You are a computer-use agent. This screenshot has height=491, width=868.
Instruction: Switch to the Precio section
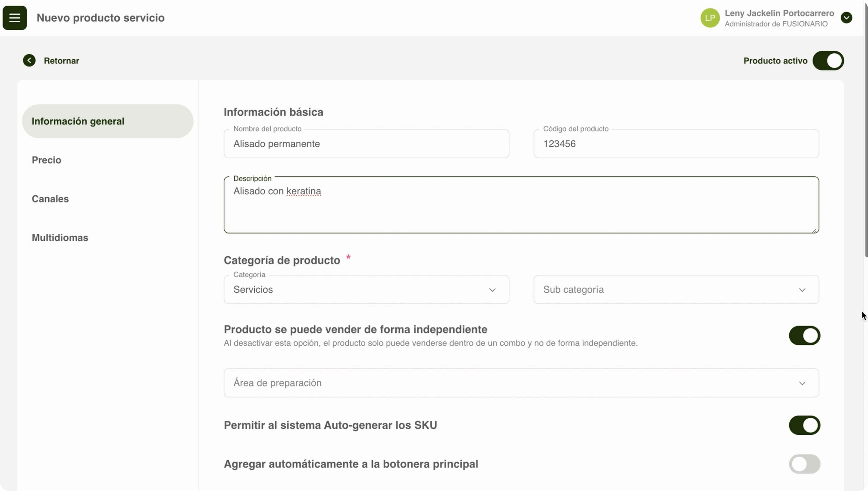(x=47, y=160)
